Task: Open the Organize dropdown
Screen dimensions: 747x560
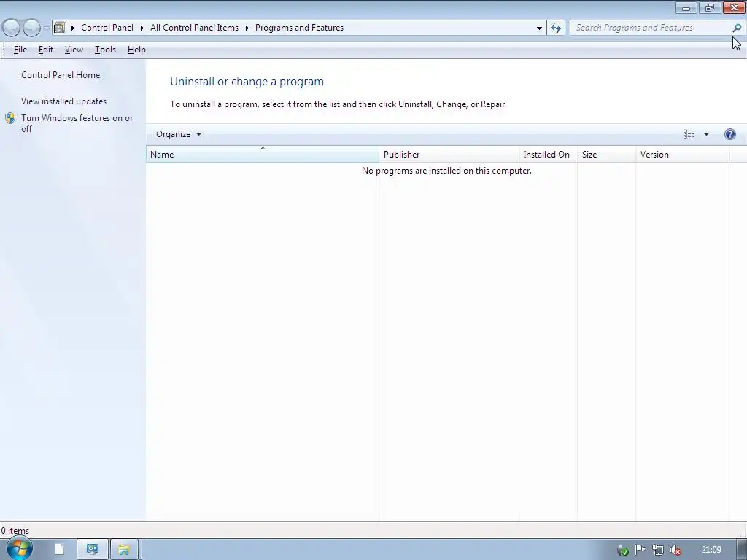Action: tap(179, 134)
